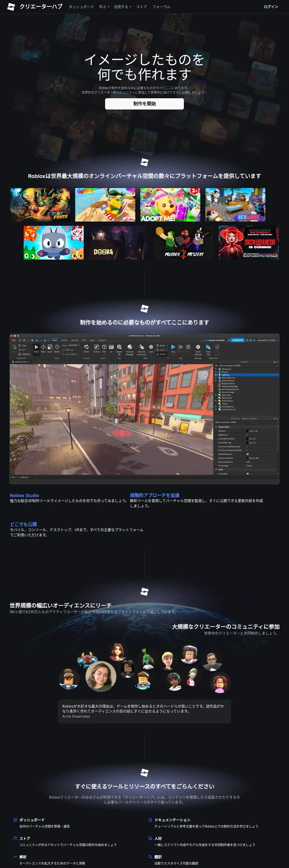The image size is (289, 868).
Task: Open the ダッシュボード nav link in header
Action: (x=81, y=7)
